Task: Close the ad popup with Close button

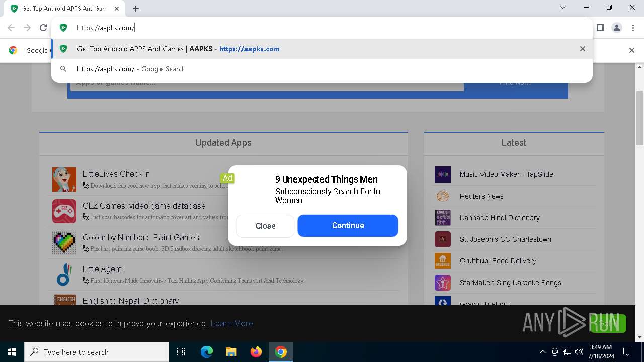Action: [x=265, y=226]
